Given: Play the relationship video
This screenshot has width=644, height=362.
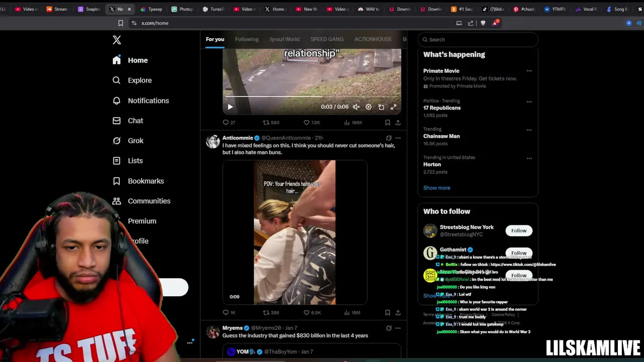Looking at the screenshot, I should coord(230,107).
